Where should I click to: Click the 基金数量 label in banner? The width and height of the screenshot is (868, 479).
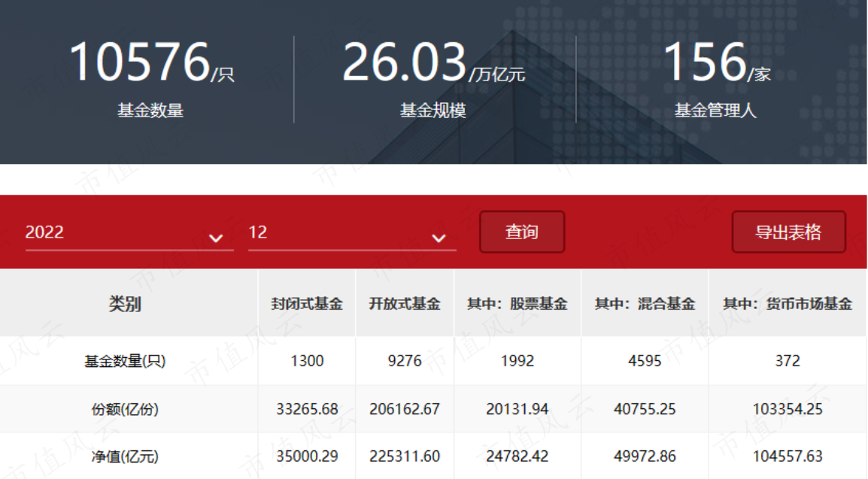click(150, 110)
